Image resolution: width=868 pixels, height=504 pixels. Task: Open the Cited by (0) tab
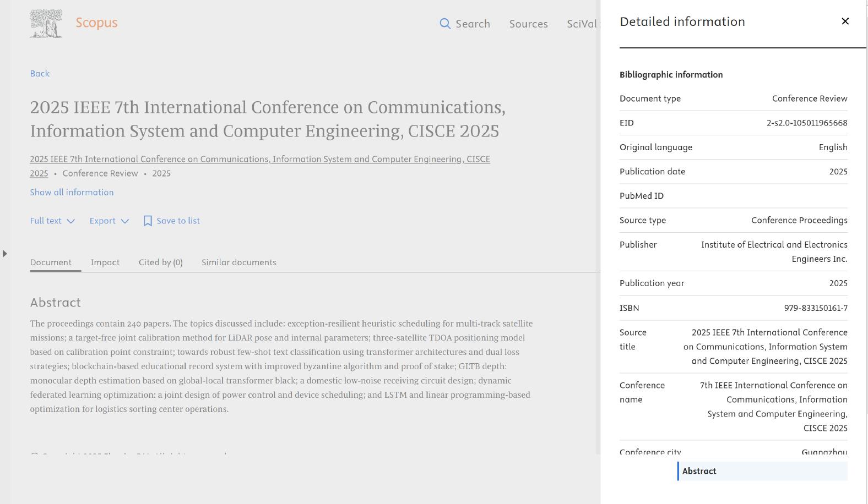pyautogui.click(x=160, y=262)
